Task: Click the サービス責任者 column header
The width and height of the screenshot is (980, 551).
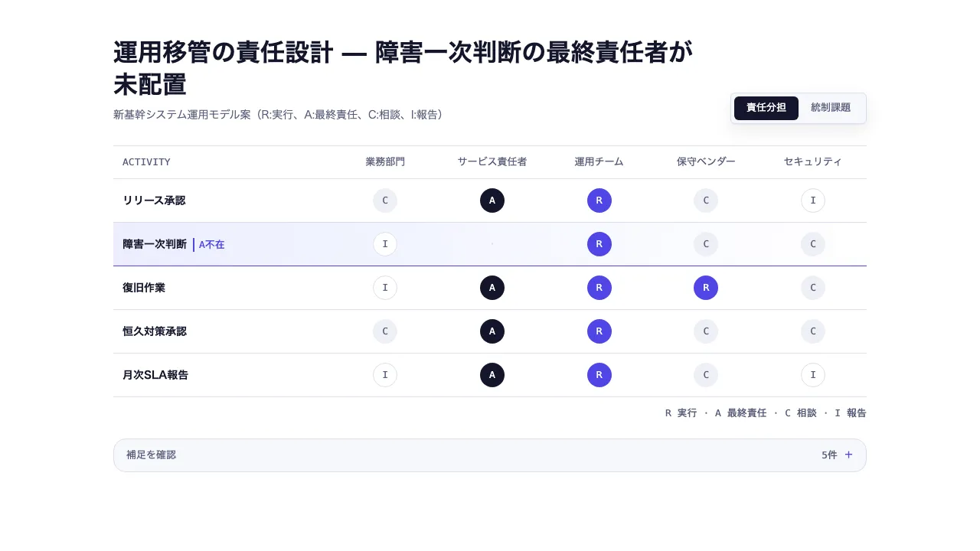Action: tap(492, 162)
